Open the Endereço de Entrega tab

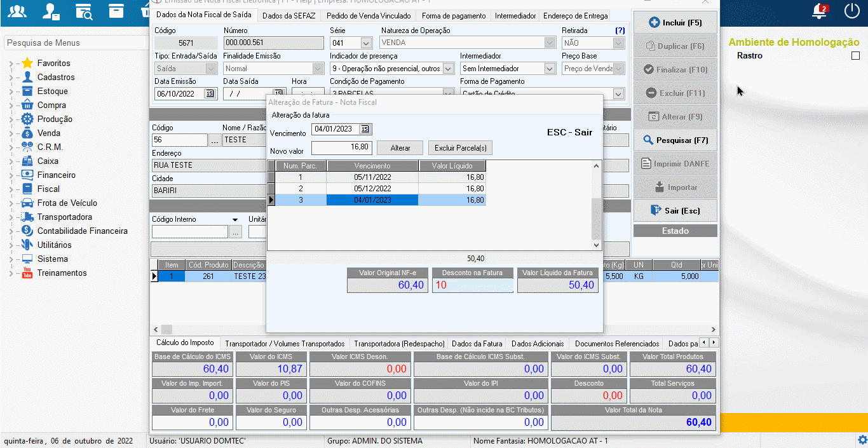pyautogui.click(x=576, y=16)
